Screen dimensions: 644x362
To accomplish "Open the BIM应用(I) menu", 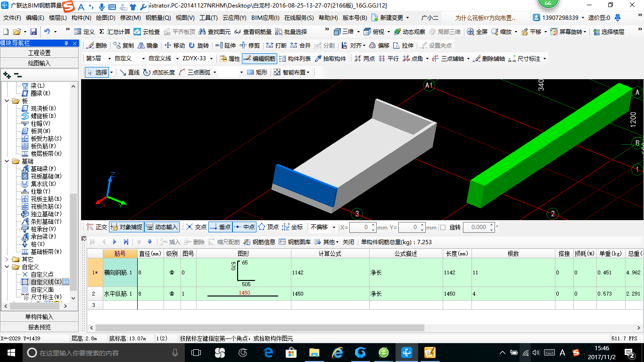I will click(x=265, y=18).
